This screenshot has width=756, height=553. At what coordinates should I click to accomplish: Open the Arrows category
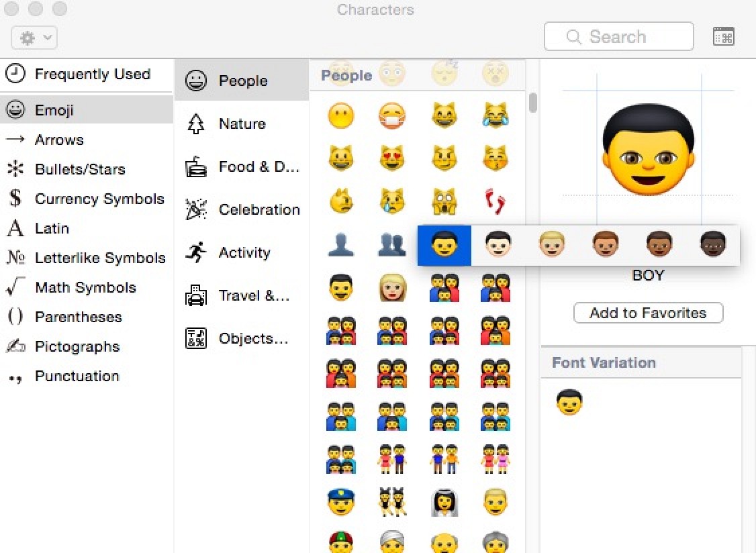[59, 140]
